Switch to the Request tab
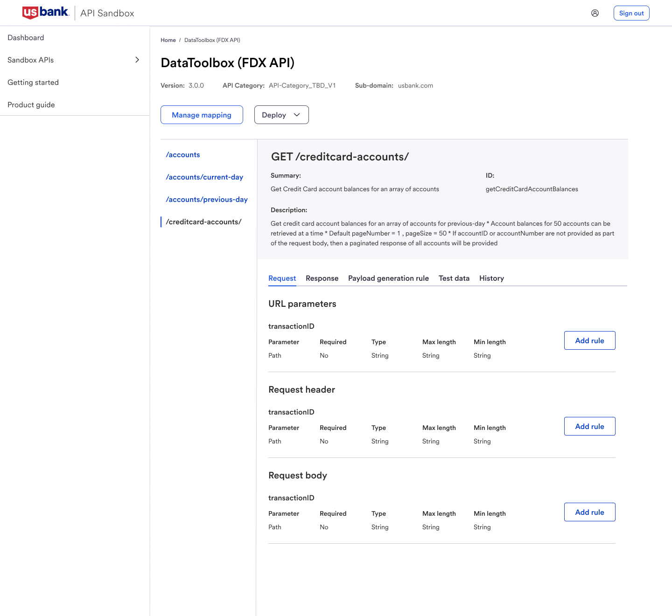672x616 pixels. pyautogui.click(x=282, y=278)
